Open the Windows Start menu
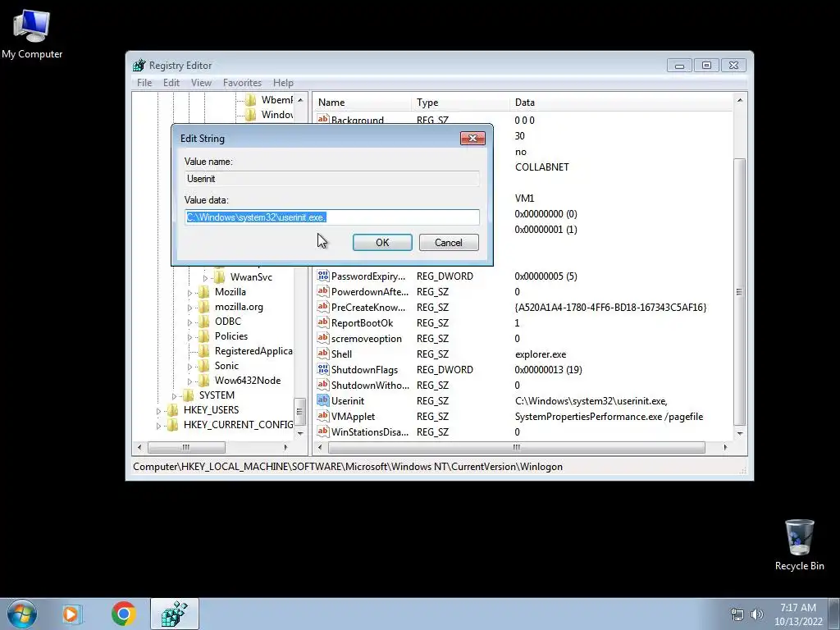Viewport: 840px width, 630px height. pyautogui.click(x=22, y=614)
